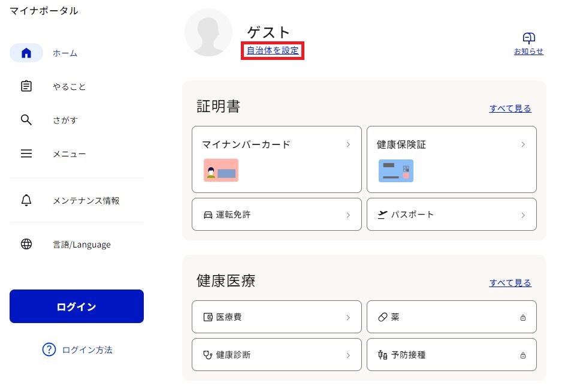Click すべて見る in 証明書 section

click(x=510, y=108)
